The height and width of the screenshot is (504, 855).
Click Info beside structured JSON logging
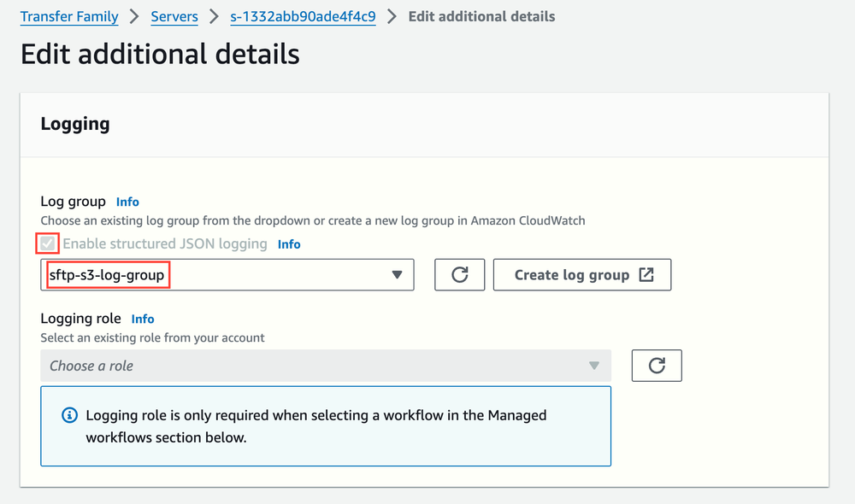(288, 243)
